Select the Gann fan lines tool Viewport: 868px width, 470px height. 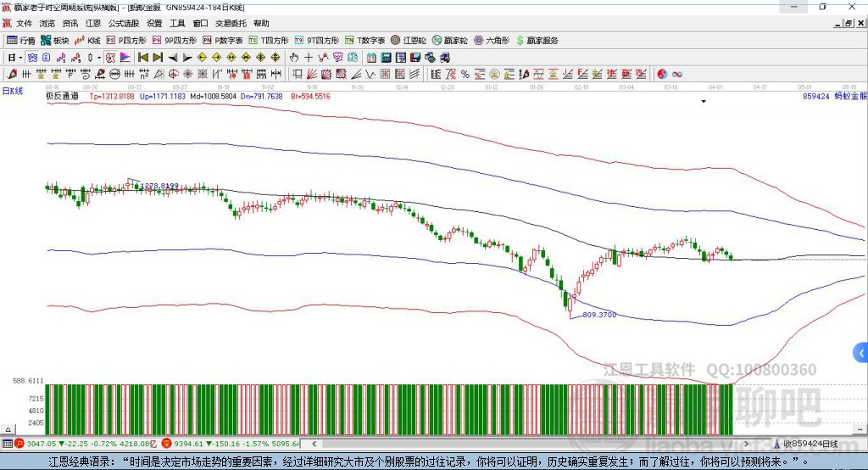tap(312, 75)
